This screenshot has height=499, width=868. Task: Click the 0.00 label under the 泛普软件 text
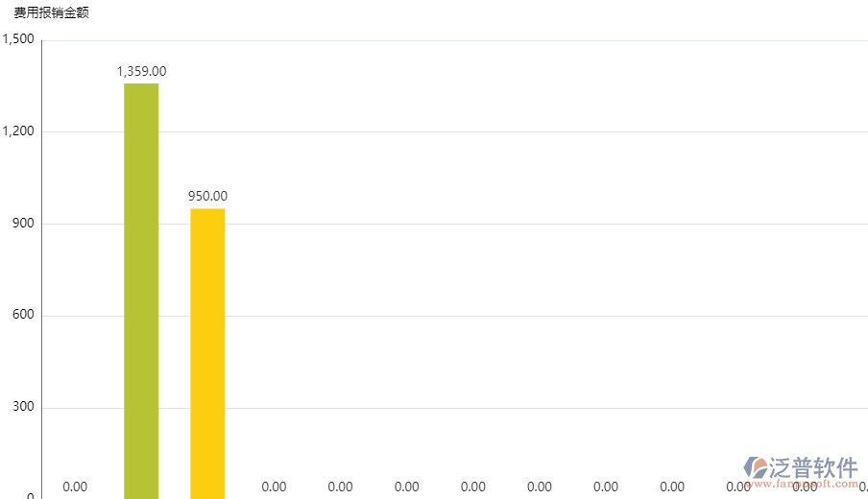click(x=805, y=487)
